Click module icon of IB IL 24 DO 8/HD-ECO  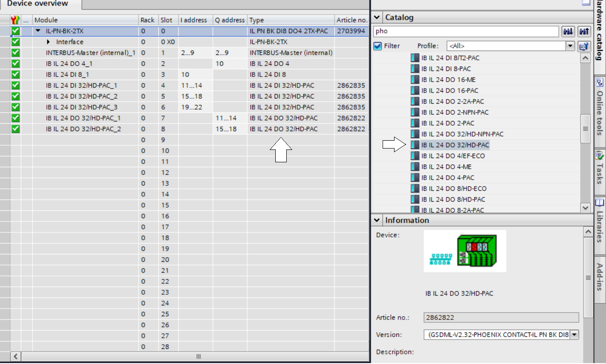(415, 188)
